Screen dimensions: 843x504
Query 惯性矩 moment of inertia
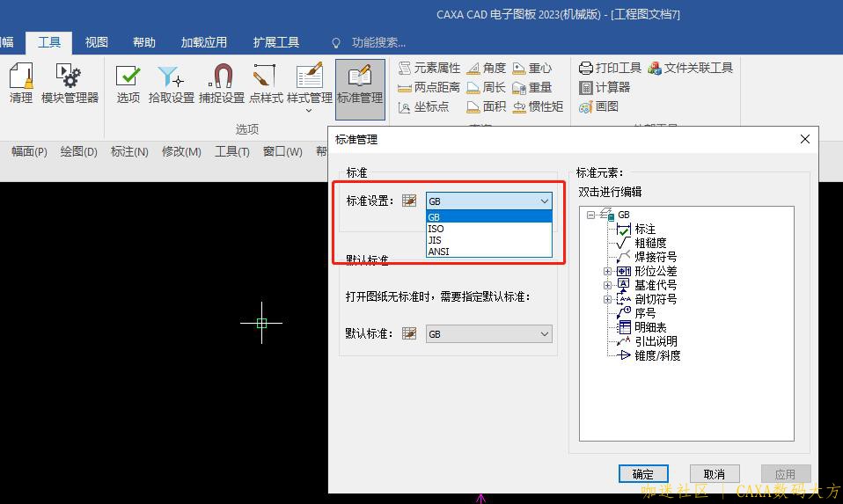click(x=538, y=106)
